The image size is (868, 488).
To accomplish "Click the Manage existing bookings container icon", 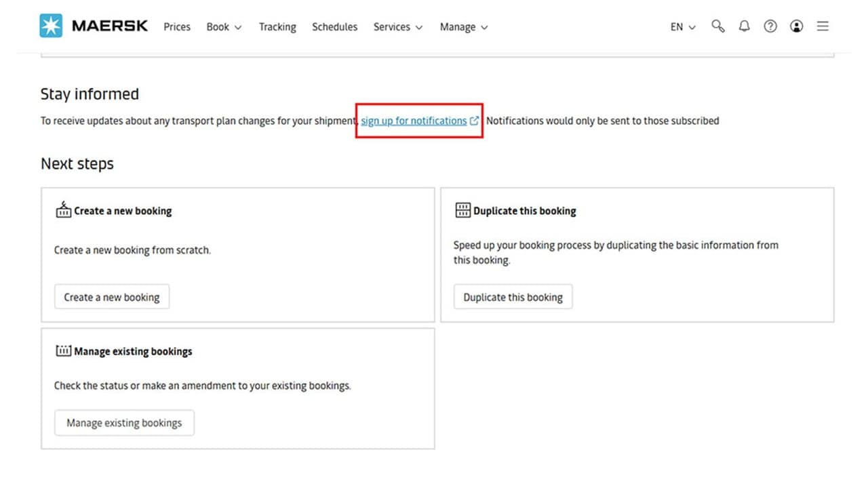I will (63, 351).
